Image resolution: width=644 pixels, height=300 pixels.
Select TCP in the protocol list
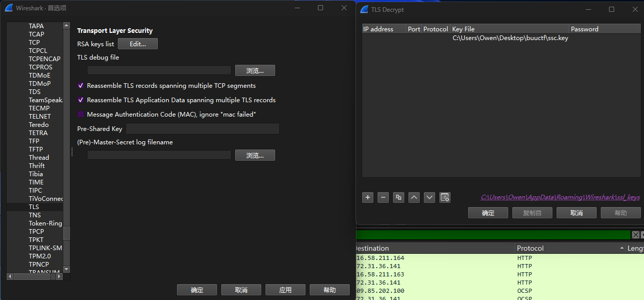(x=34, y=43)
